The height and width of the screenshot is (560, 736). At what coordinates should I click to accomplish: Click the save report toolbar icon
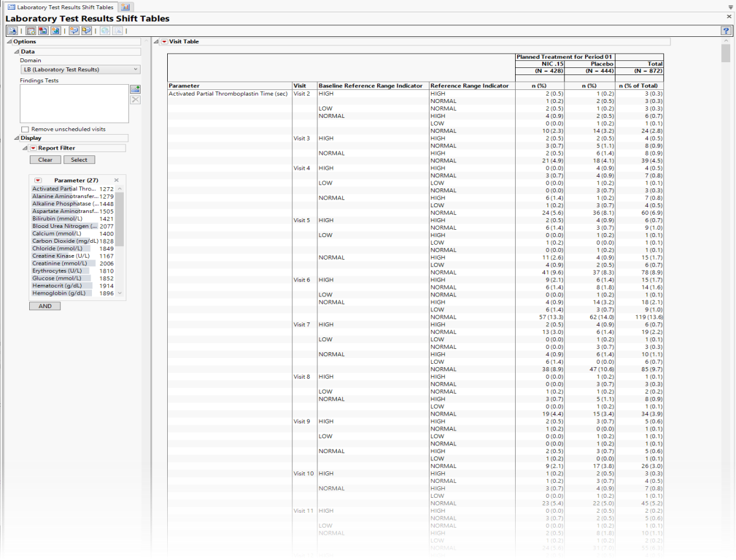41,30
